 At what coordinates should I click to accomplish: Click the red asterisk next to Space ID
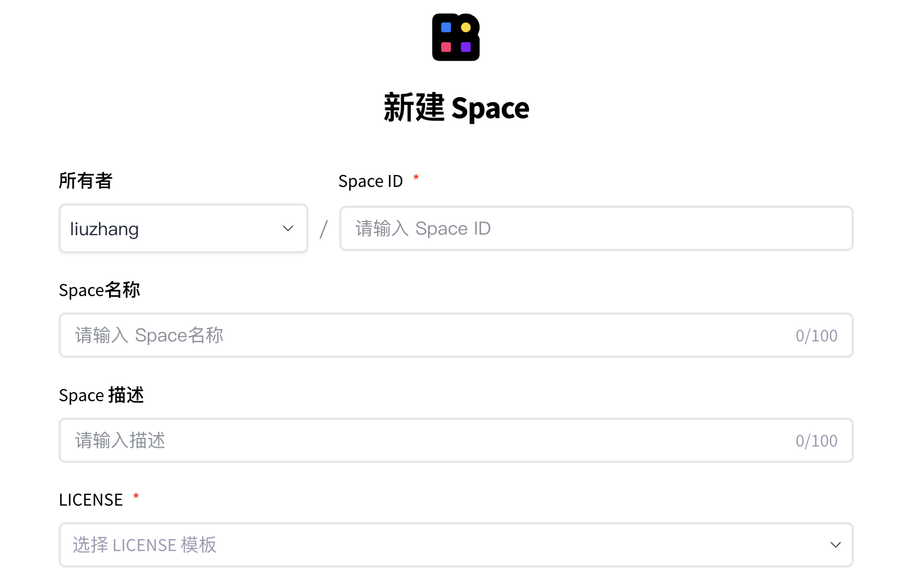point(416,178)
